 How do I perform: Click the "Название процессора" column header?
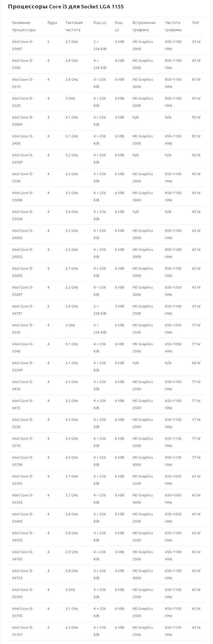coord(23,26)
